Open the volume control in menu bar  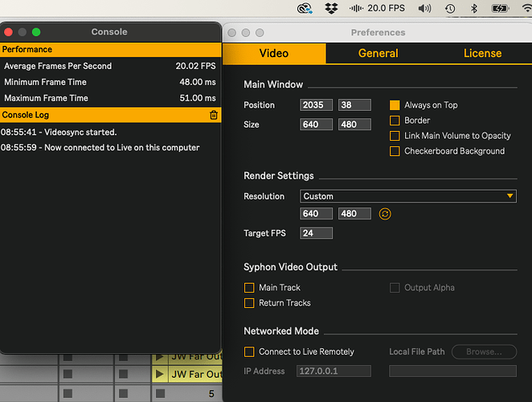[424, 8]
